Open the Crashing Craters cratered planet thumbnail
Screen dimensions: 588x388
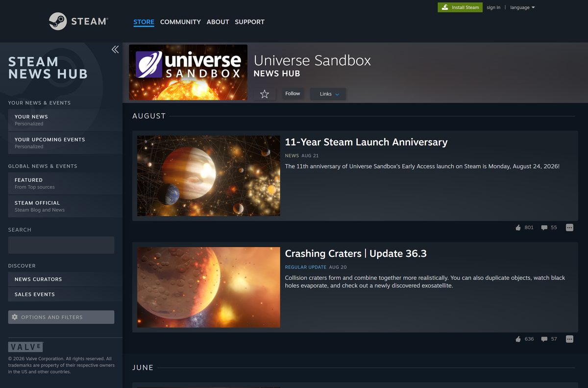coord(209,287)
